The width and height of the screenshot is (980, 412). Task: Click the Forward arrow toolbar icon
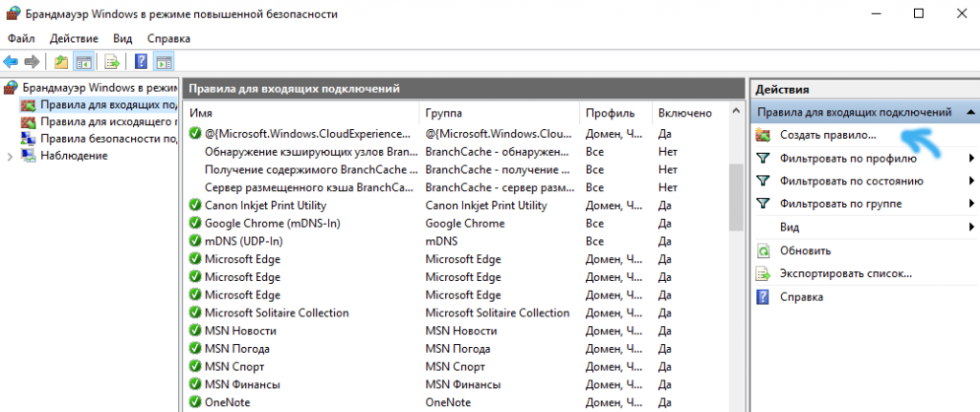[x=32, y=61]
